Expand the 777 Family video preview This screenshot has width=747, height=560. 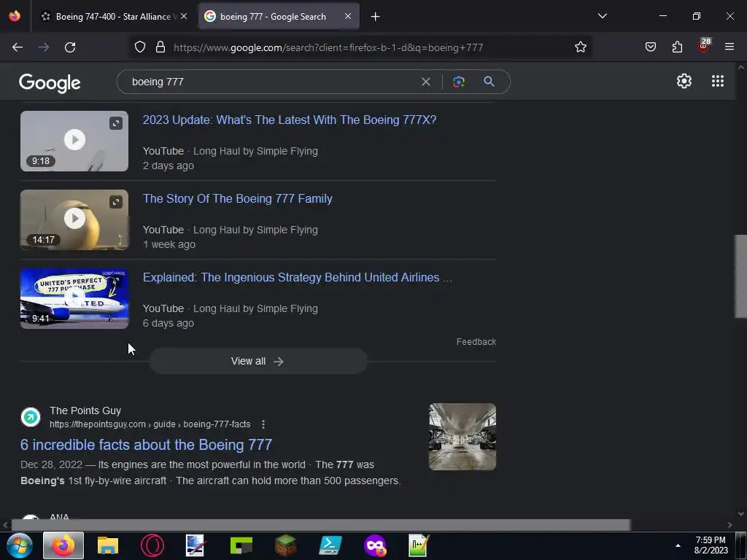116,202
